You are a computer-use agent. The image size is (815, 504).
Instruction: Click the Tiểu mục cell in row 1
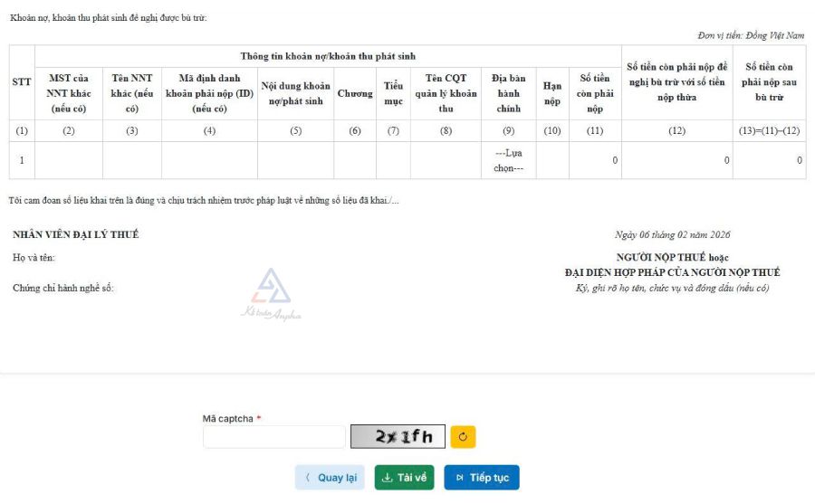(x=393, y=160)
